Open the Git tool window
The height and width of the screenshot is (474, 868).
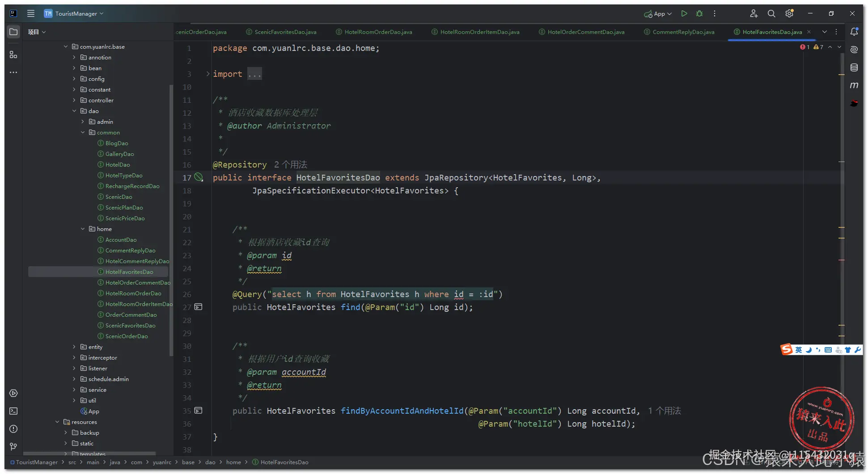(13, 447)
